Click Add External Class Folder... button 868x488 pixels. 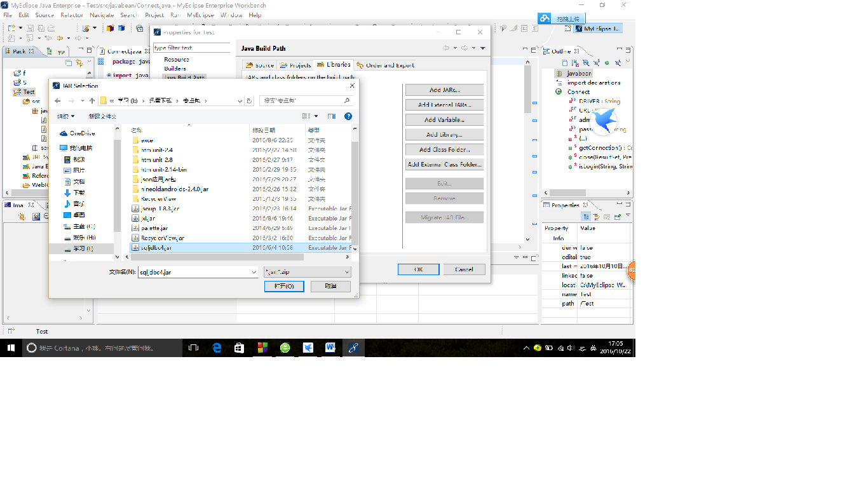[x=444, y=164]
